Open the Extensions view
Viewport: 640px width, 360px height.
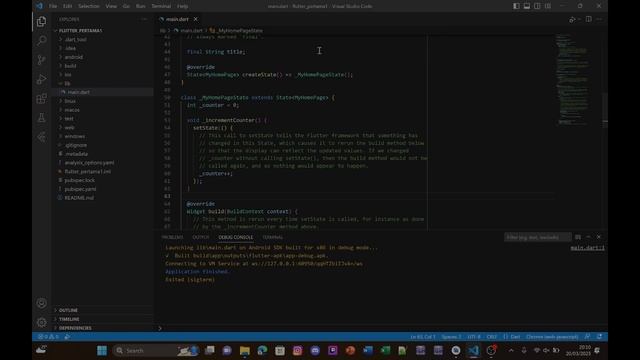[41, 98]
